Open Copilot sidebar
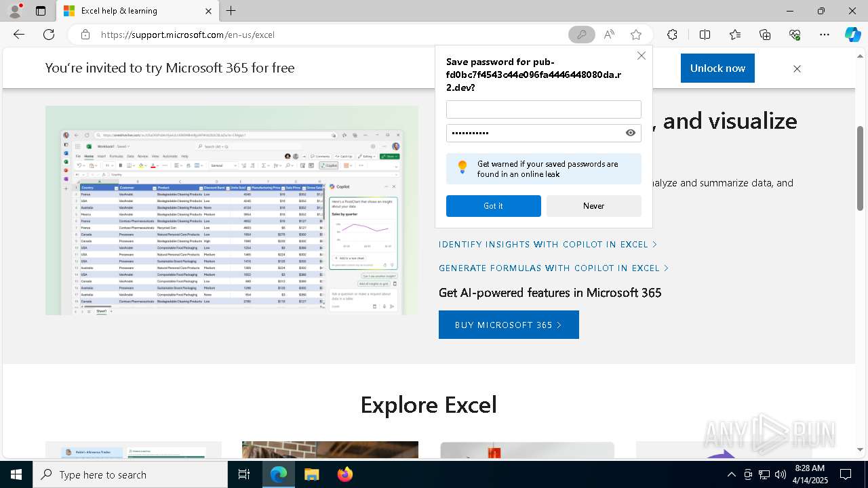868x488 pixels. point(852,35)
